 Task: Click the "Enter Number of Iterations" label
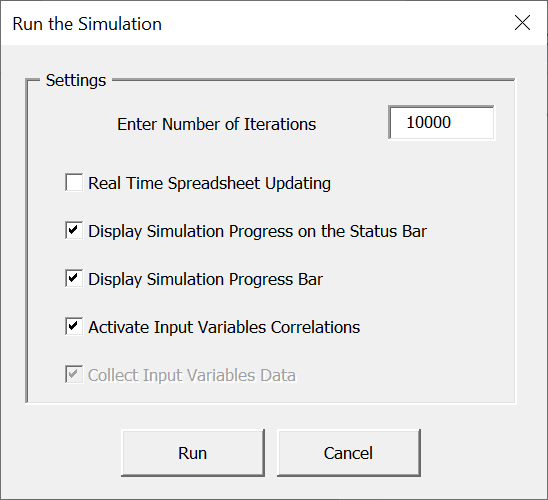[216, 124]
